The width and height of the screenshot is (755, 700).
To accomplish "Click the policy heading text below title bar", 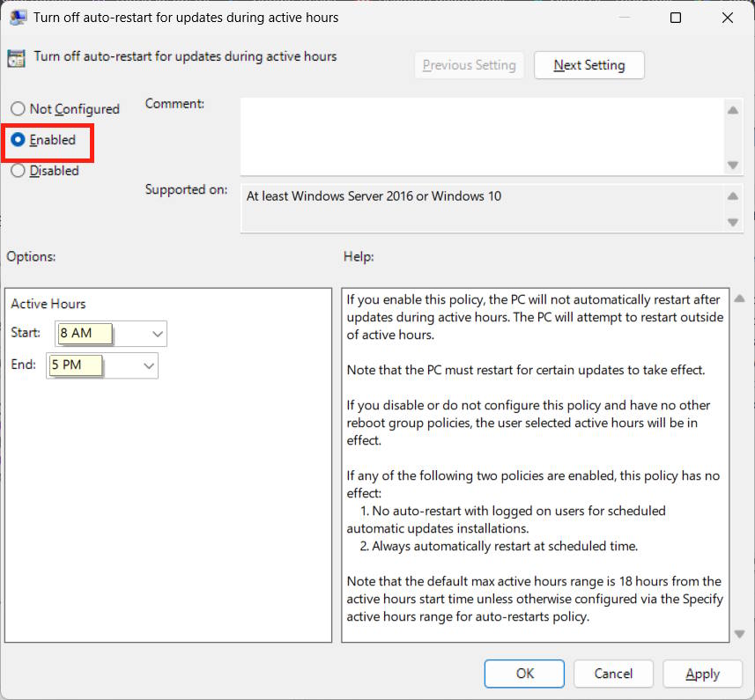I will (185, 56).
